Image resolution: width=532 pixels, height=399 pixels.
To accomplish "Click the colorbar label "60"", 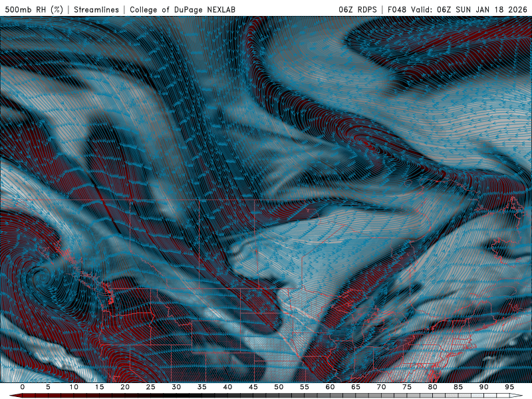I will coord(330,387).
